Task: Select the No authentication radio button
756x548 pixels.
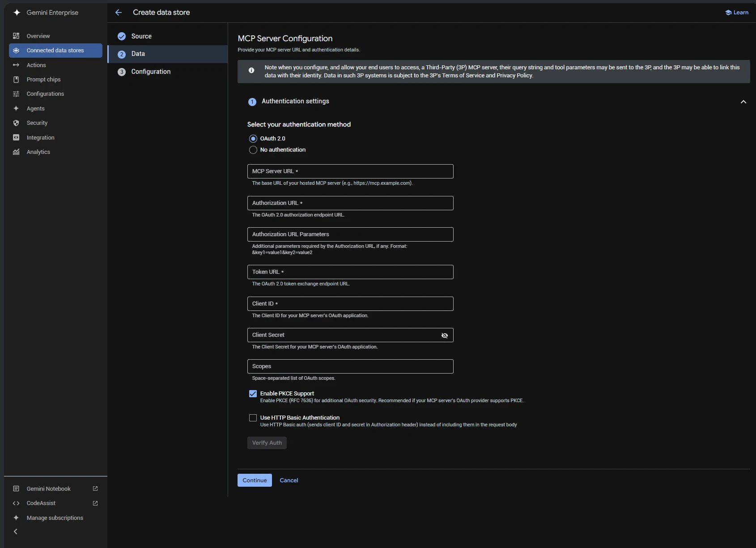Action: click(253, 150)
